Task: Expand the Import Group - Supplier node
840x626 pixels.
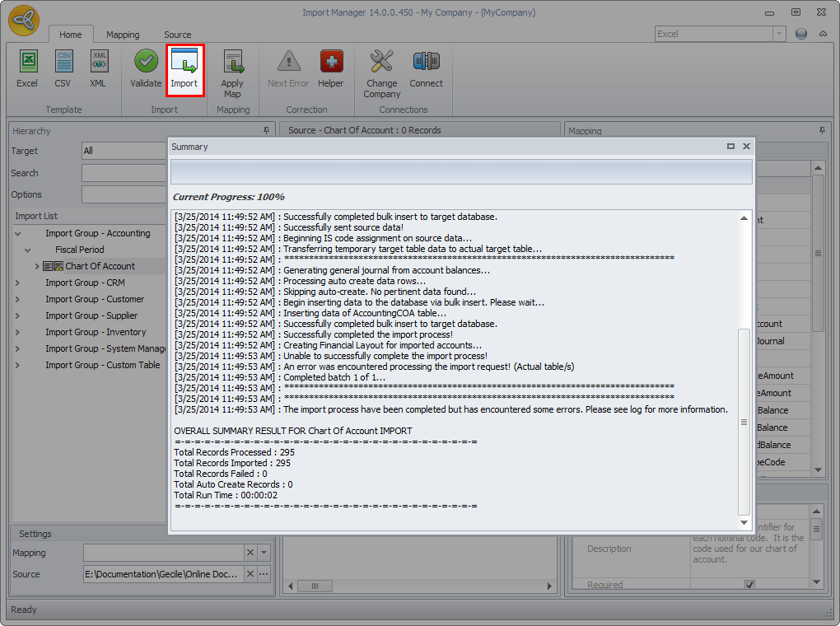Action: pos(18,315)
